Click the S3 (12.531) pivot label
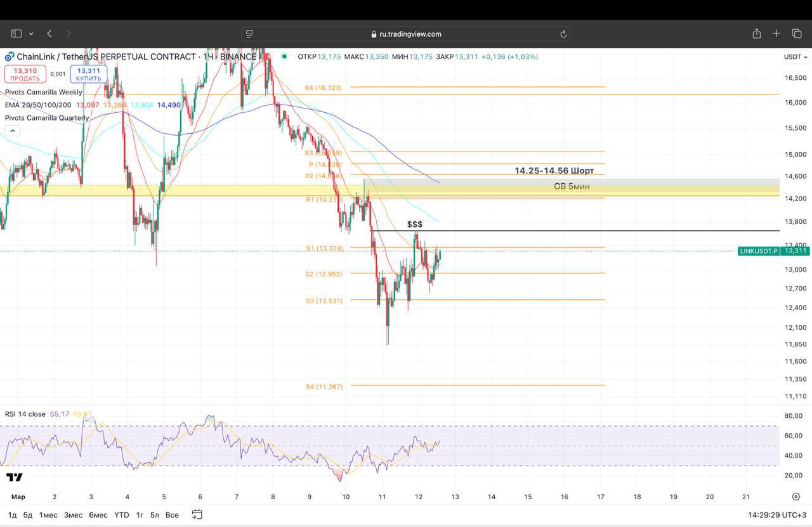This screenshot has height=527, width=812. pyautogui.click(x=324, y=301)
